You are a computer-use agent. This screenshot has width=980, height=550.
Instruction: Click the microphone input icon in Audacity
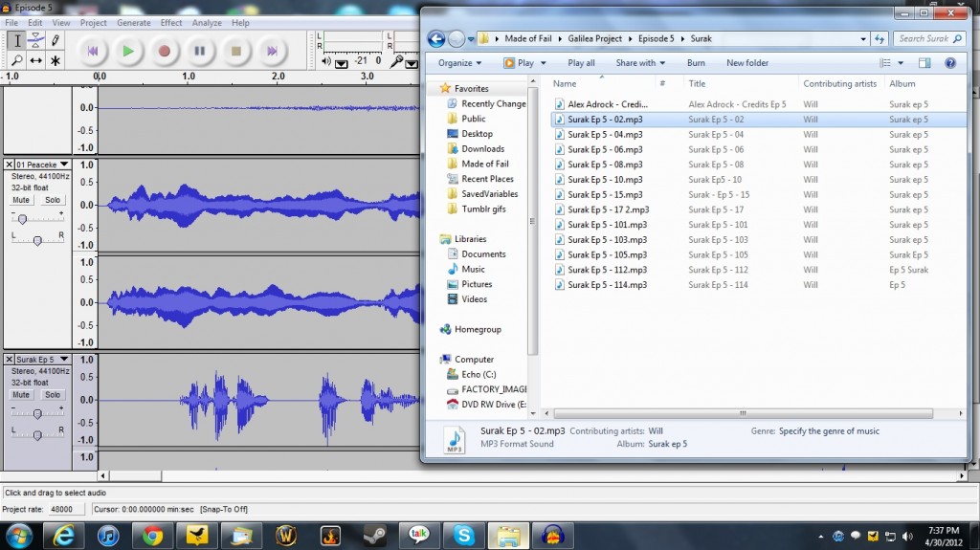point(396,61)
